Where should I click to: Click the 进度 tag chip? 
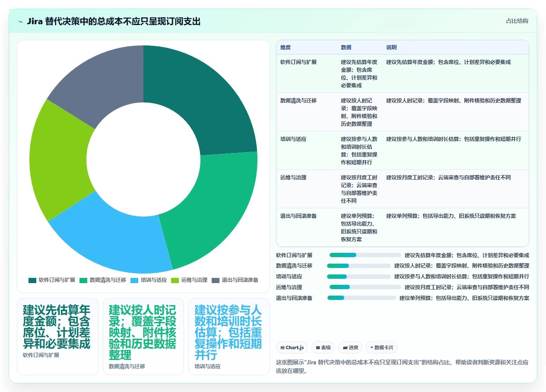[350, 347]
